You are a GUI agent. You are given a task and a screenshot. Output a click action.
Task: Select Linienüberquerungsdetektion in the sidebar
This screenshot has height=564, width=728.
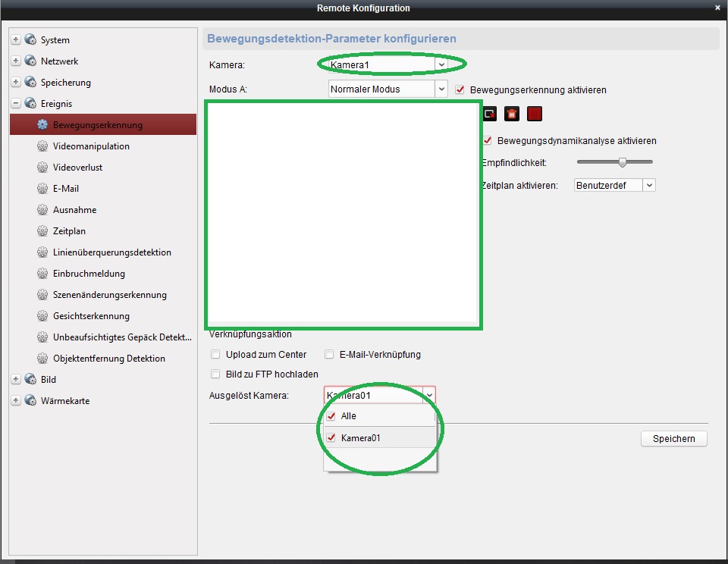click(111, 252)
